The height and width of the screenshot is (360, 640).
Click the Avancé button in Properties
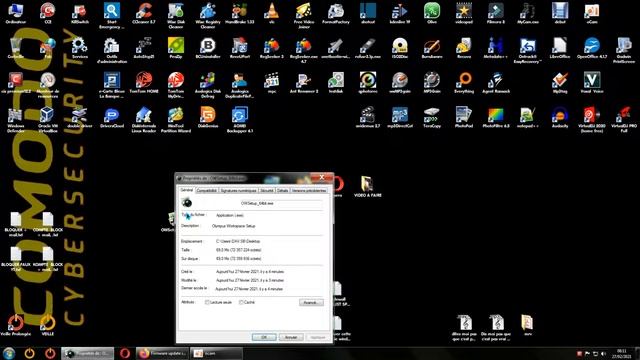[x=311, y=302]
